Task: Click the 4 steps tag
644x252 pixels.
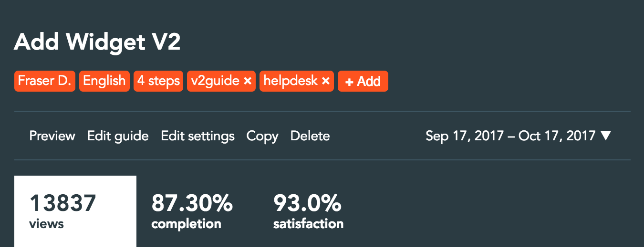Action: point(158,81)
